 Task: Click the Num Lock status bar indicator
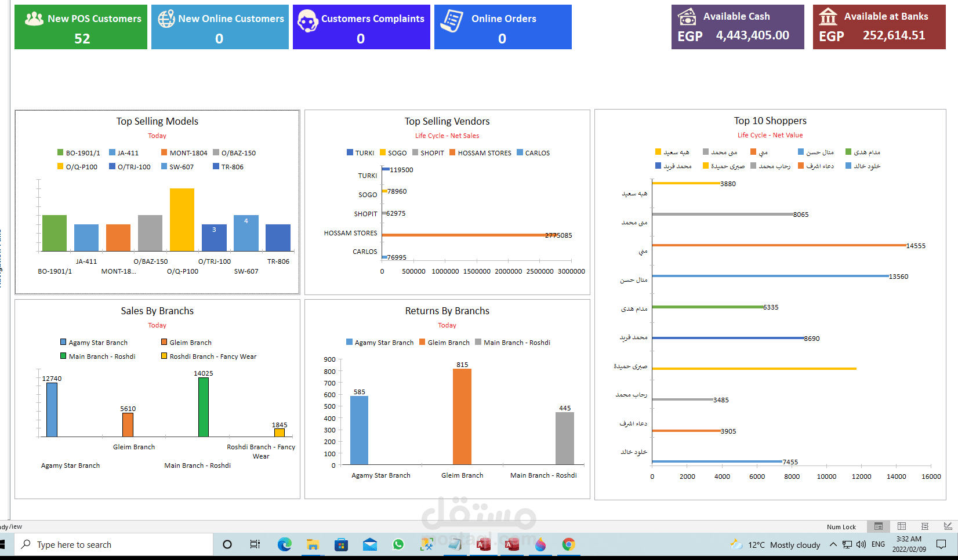pos(841,527)
